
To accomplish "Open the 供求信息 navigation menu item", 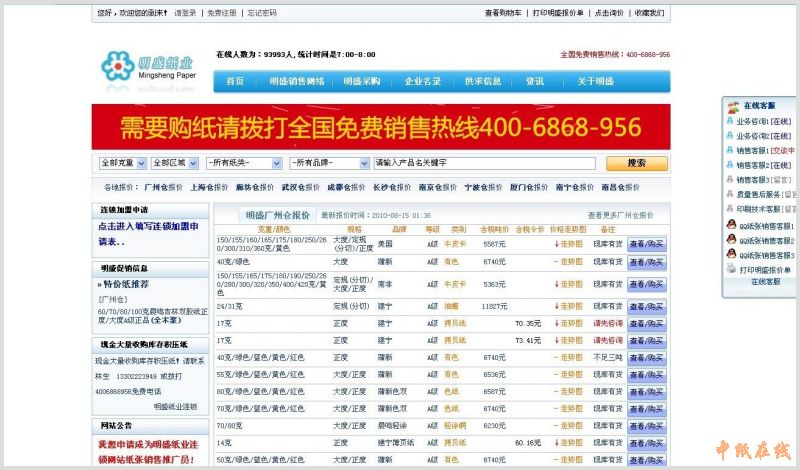I will (483, 81).
